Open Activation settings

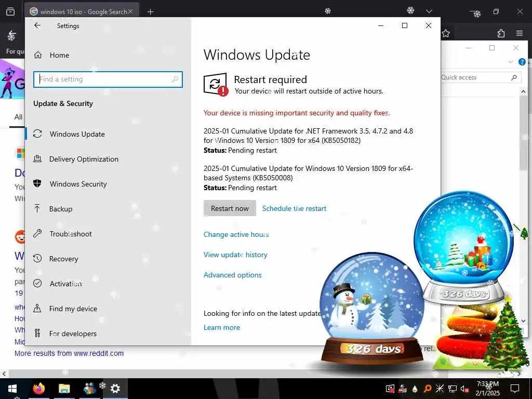(x=65, y=284)
